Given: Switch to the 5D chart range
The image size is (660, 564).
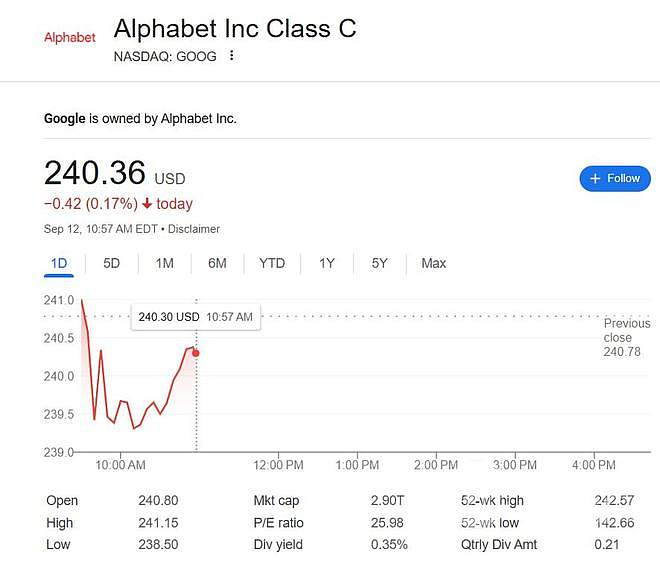Looking at the screenshot, I should click(112, 263).
